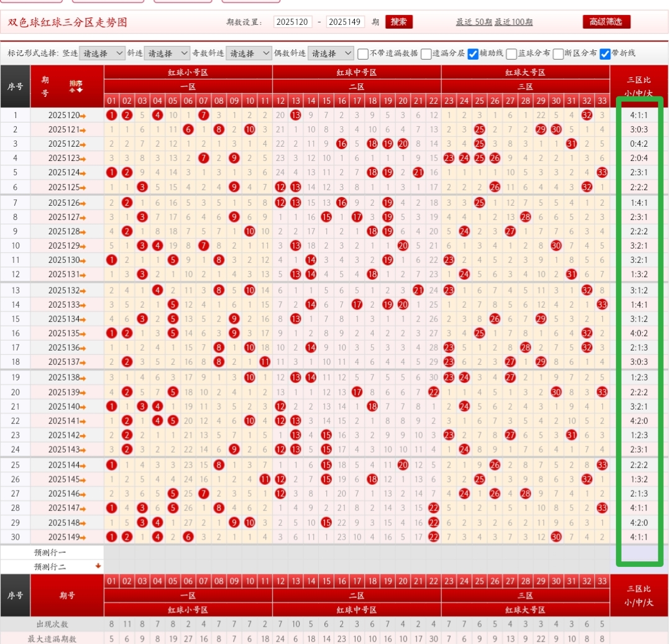
Task: Click red ball 33 in row 2025124
Action: (602, 173)
